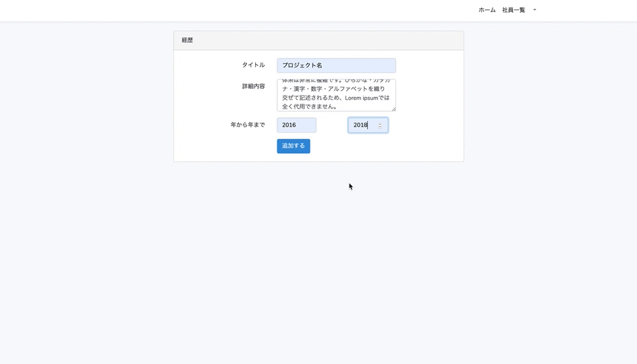Screen dimensions: 637x364
Task: Click the 年から年まで label
Action: coord(248,125)
